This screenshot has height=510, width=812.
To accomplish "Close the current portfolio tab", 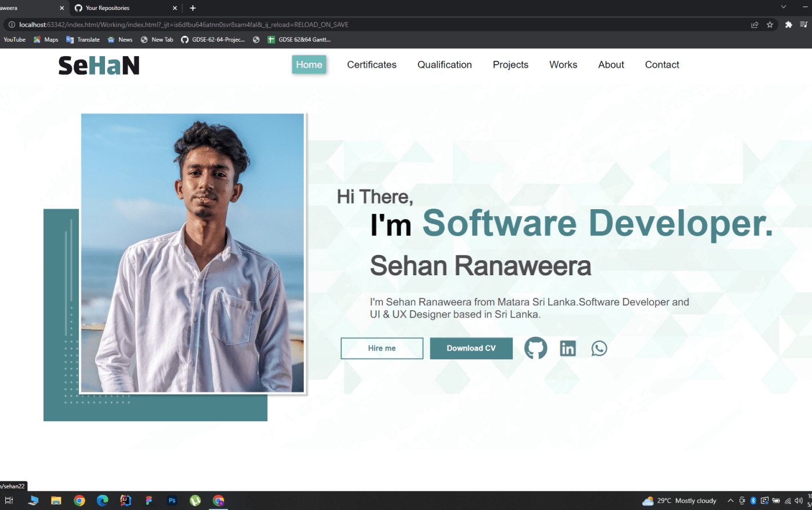I will (61, 8).
